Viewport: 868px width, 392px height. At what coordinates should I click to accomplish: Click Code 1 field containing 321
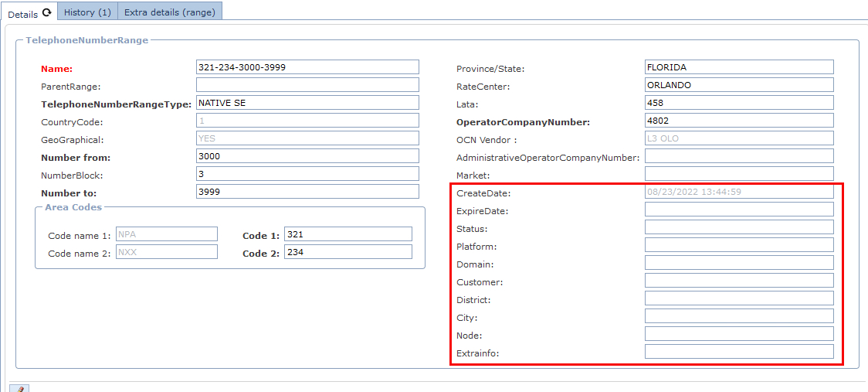(348, 234)
